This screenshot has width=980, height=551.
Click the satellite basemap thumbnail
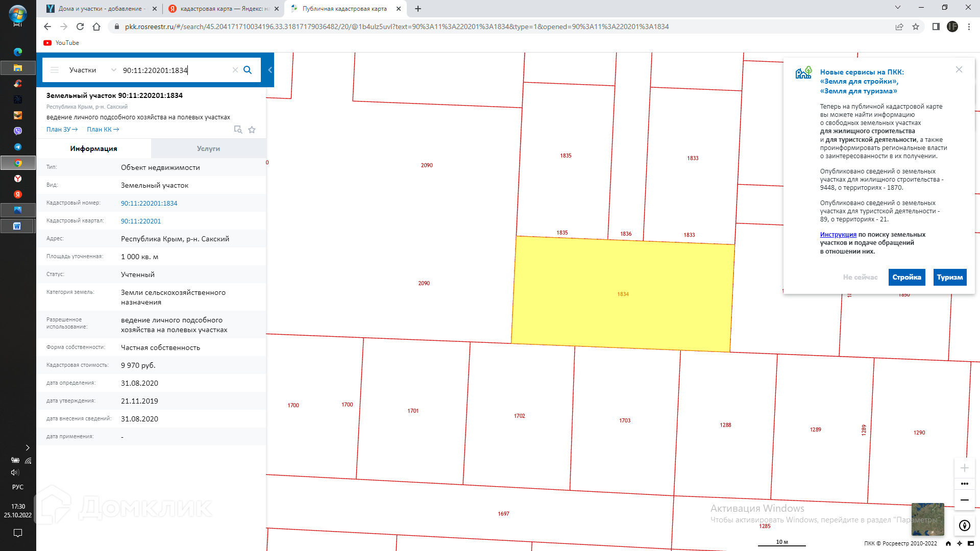pos(927,518)
